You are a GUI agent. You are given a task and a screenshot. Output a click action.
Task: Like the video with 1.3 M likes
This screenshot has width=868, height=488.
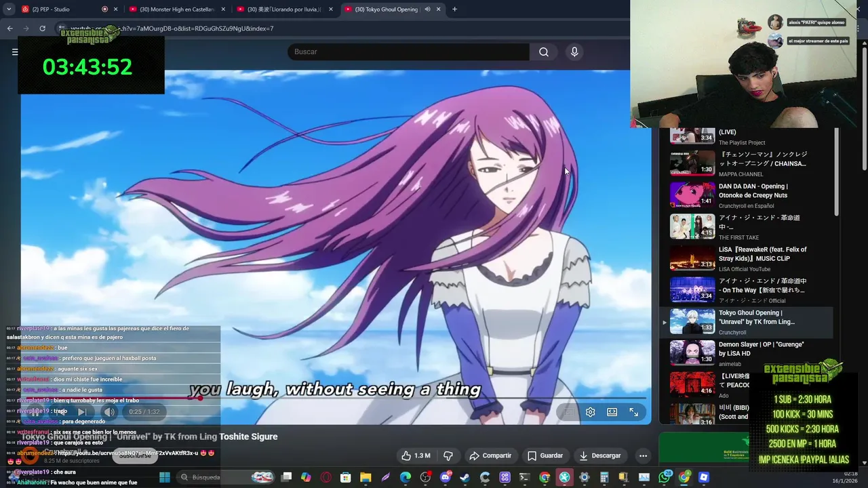(x=416, y=455)
